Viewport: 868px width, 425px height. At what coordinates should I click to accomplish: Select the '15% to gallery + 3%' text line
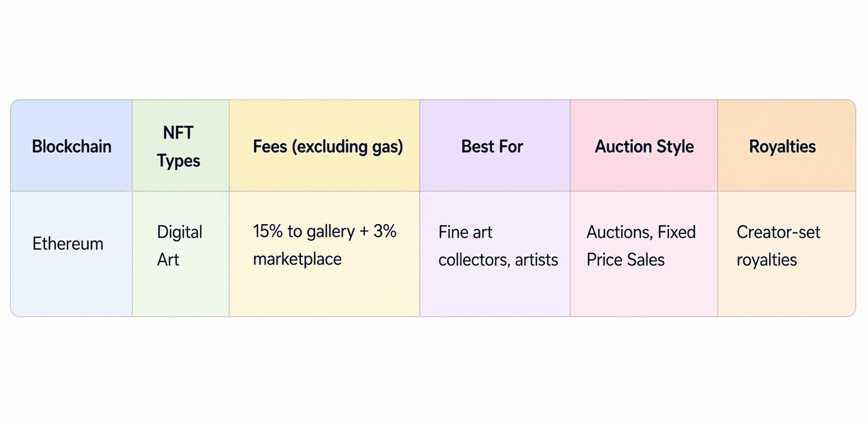coord(324,232)
